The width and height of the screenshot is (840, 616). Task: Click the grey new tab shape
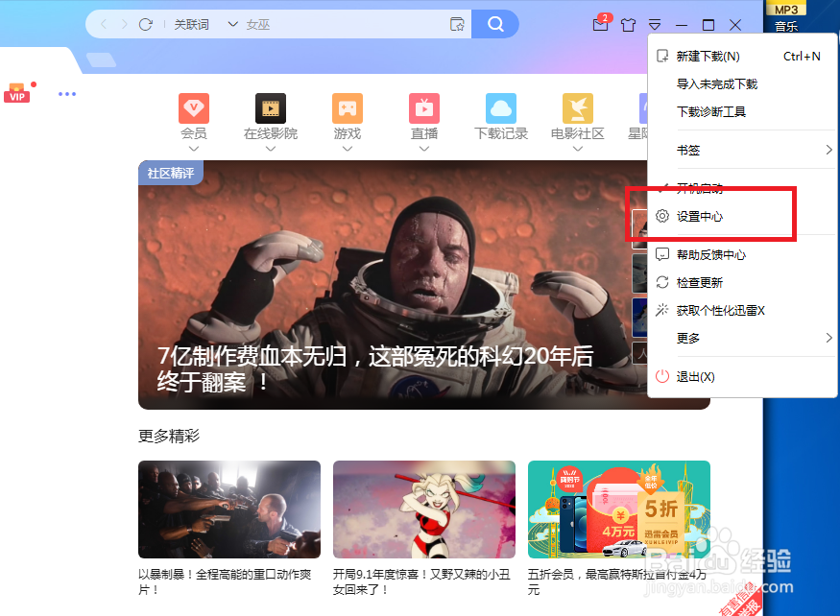pos(101,60)
